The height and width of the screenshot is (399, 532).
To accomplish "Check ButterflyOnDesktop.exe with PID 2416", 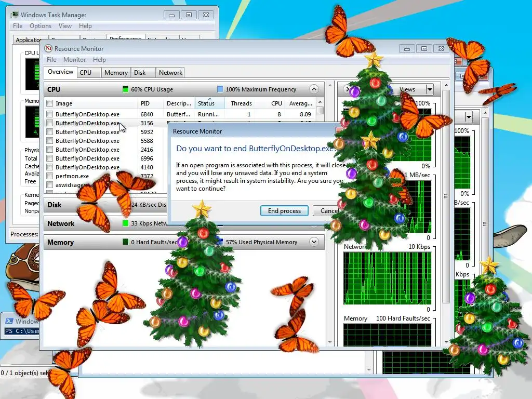I will (x=49, y=149).
